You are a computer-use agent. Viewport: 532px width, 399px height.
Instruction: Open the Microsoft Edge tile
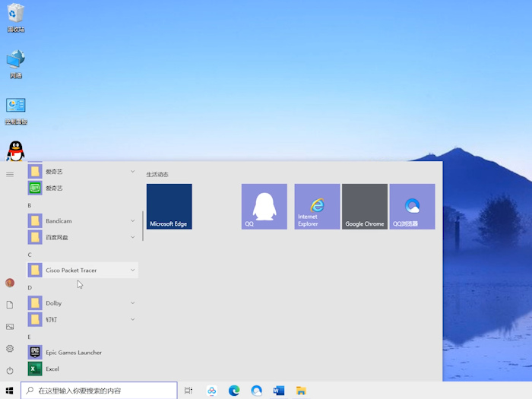click(x=169, y=207)
